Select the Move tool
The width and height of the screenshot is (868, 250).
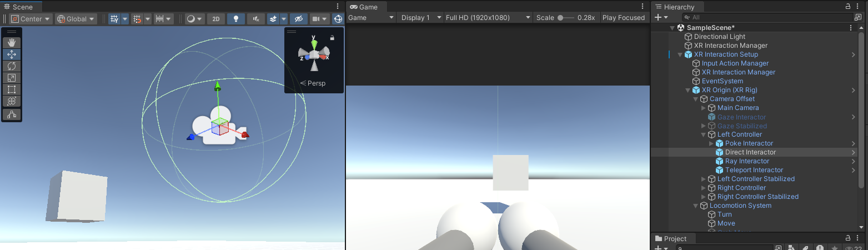[12, 54]
